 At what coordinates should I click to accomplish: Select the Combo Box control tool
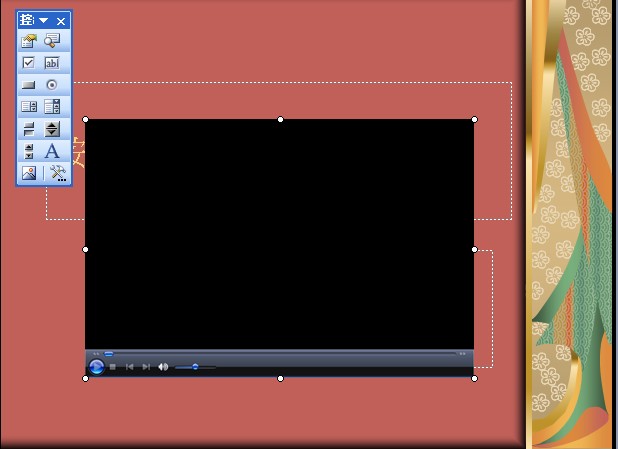tap(52, 107)
